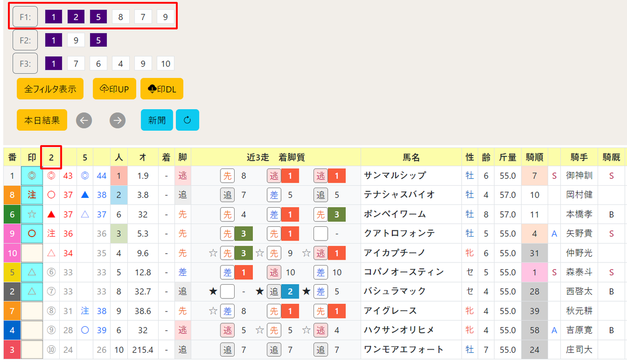Click the reload circular arrow button
This screenshot has height=364, width=627.
[x=188, y=120]
